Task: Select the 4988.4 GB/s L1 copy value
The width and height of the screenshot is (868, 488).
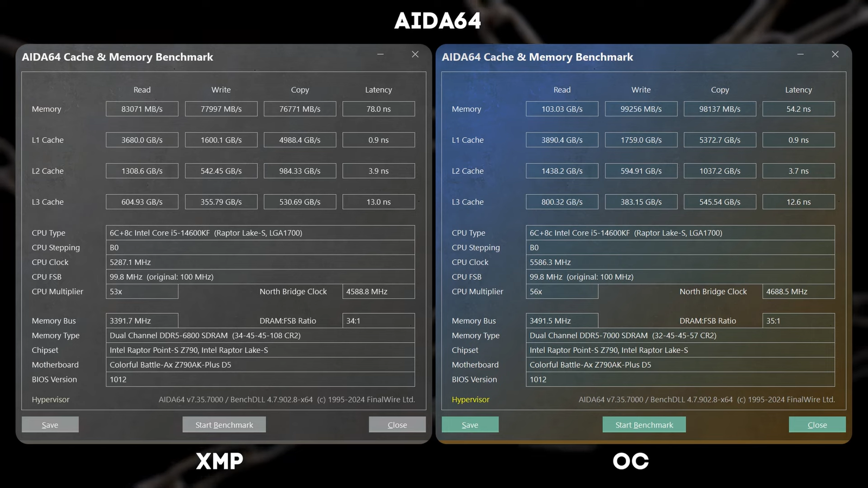Action: [300, 140]
